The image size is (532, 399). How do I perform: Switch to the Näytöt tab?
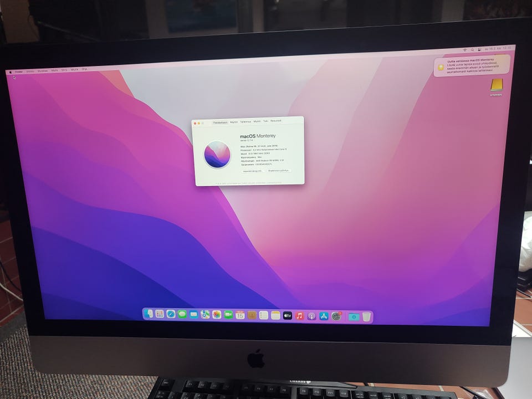[234, 122]
